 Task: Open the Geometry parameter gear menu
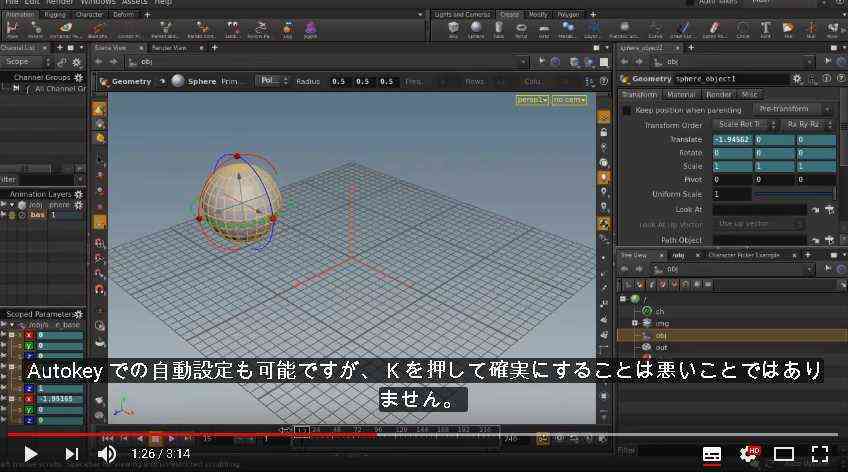[x=797, y=79]
